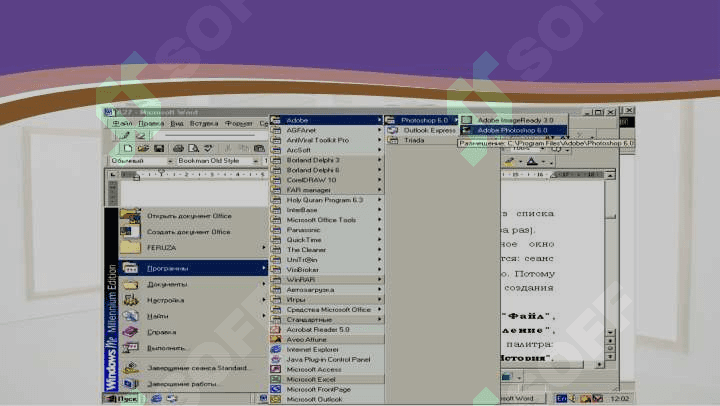Select the The Cleaner folder entry
Screen dimensions: 720x406
point(326,249)
